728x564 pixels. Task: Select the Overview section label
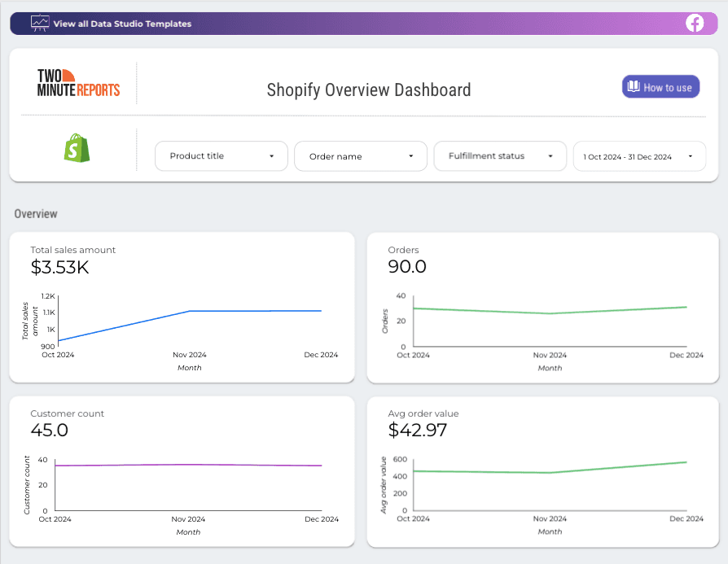tap(36, 213)
